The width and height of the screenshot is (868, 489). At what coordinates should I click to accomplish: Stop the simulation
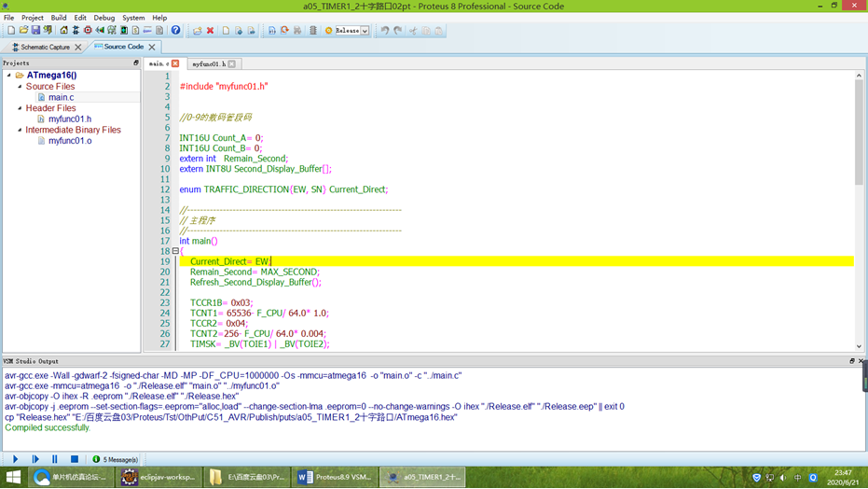75,459
